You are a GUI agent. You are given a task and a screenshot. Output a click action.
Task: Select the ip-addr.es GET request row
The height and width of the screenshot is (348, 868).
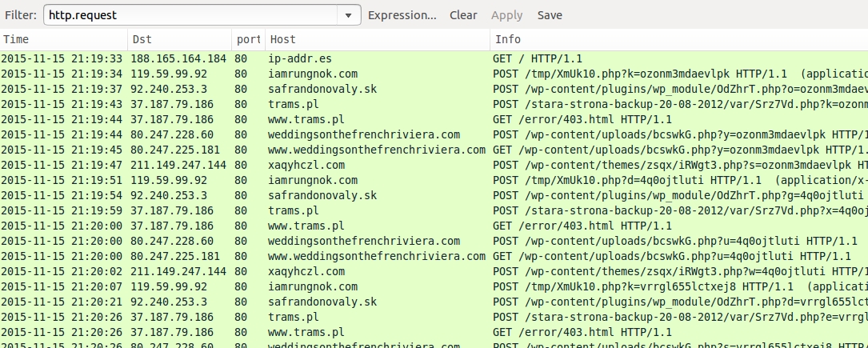pyautogui.click(x=296, y=58)
